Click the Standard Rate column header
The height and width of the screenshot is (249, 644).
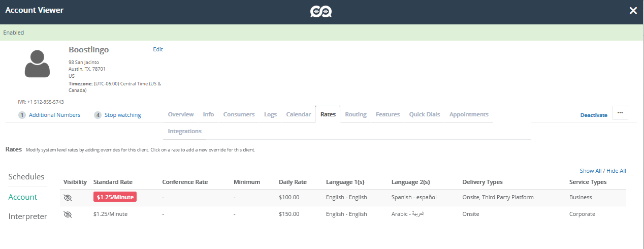[x=113, y=182]
